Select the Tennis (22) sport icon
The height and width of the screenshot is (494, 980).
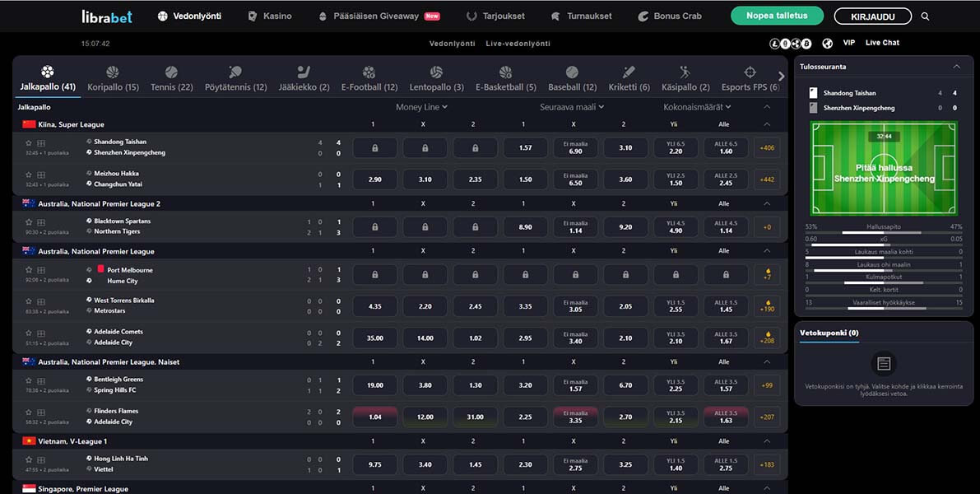click(171, 72)
